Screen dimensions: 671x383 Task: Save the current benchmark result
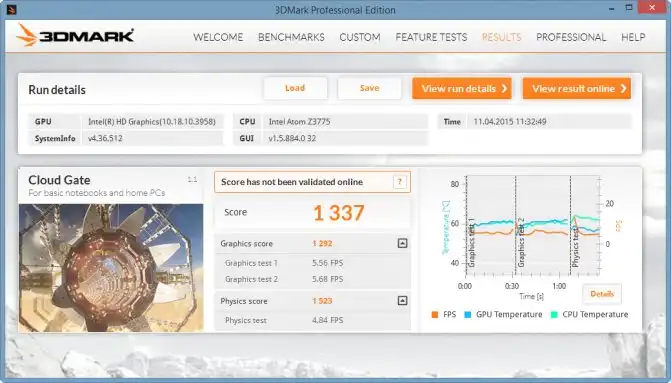click(x=369, y=88)
